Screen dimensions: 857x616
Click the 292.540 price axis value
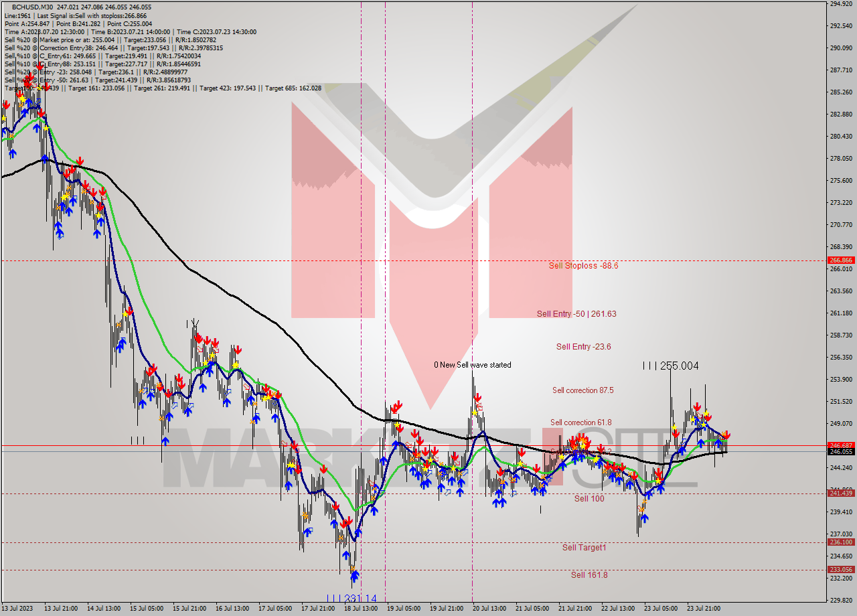841,26
